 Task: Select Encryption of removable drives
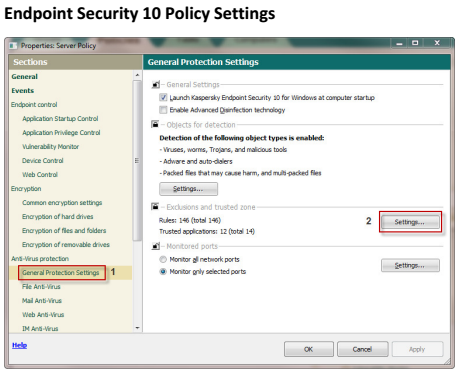click(x=66, y=245)
